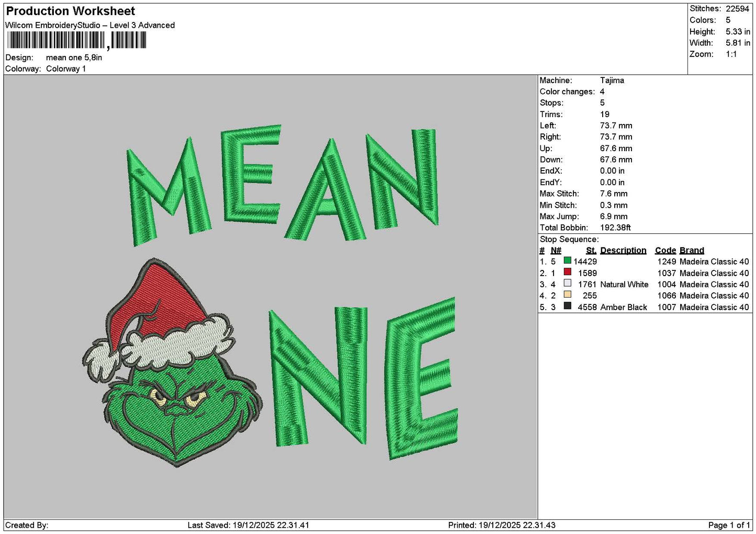
Task: Click 'Madeira Classic 40' brand in stop 5 row
Action: pyautogui.click(x=714, y=307)
